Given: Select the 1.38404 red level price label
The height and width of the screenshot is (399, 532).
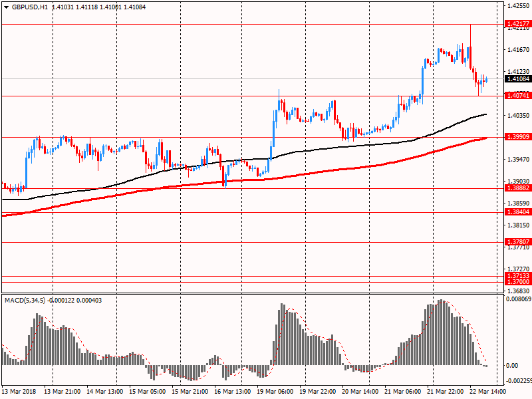Looking at the screenshot, I should [x=518, y=212].
